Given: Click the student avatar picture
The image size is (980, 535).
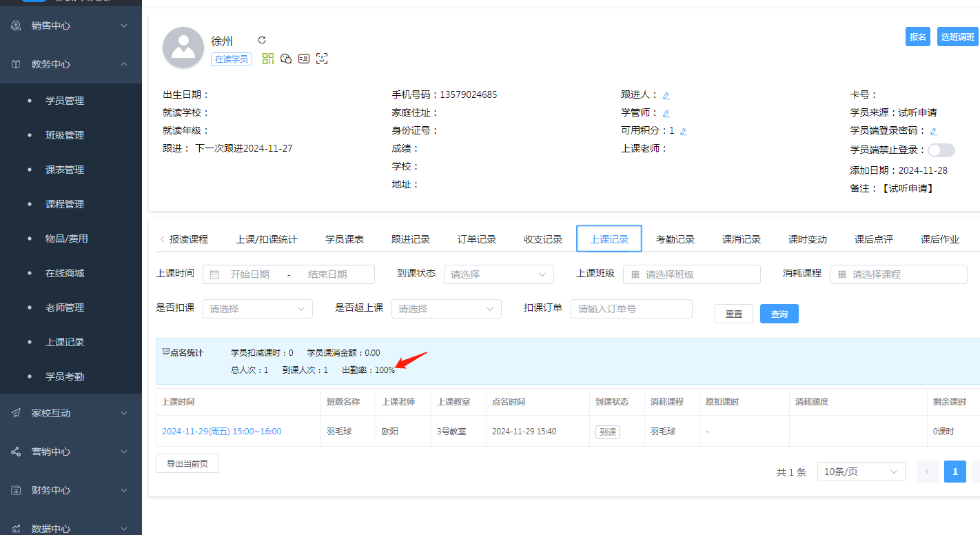Looking at the screenshot, I should (183, 48).
